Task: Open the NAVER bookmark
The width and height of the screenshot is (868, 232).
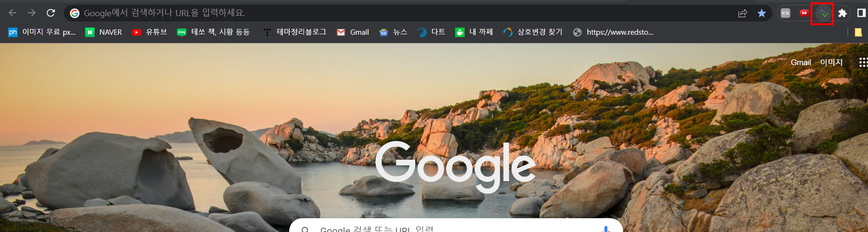Action: coord(104,32)
